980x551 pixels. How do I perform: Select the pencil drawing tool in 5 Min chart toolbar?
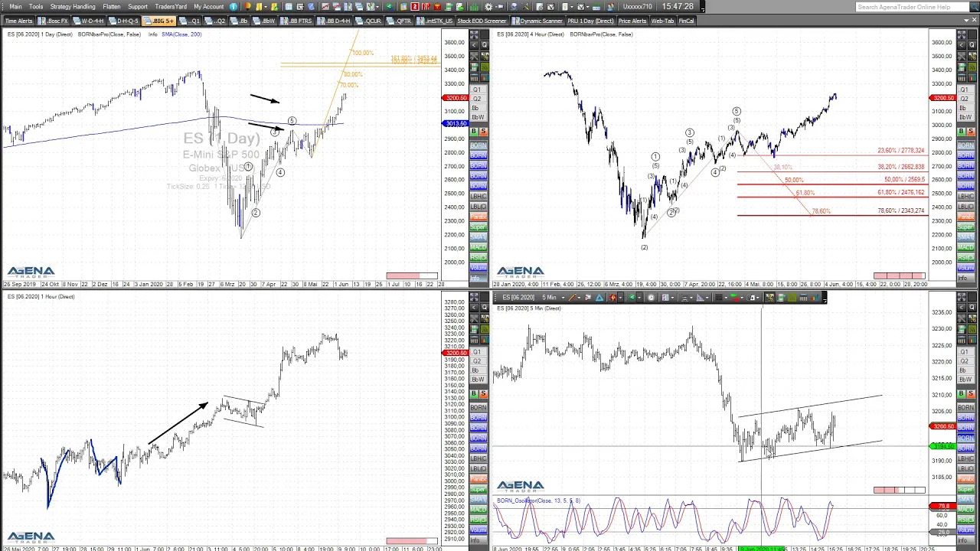[571, 298]
